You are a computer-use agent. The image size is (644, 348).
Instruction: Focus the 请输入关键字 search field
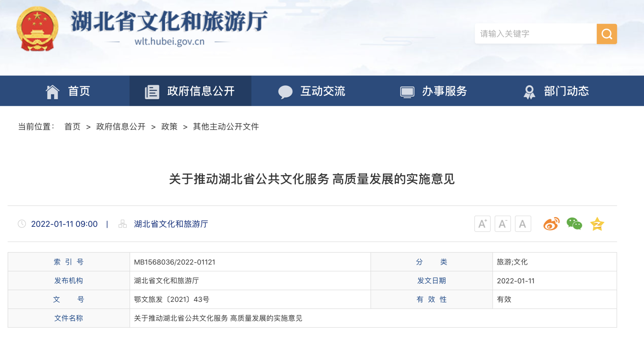coord(536,34)
